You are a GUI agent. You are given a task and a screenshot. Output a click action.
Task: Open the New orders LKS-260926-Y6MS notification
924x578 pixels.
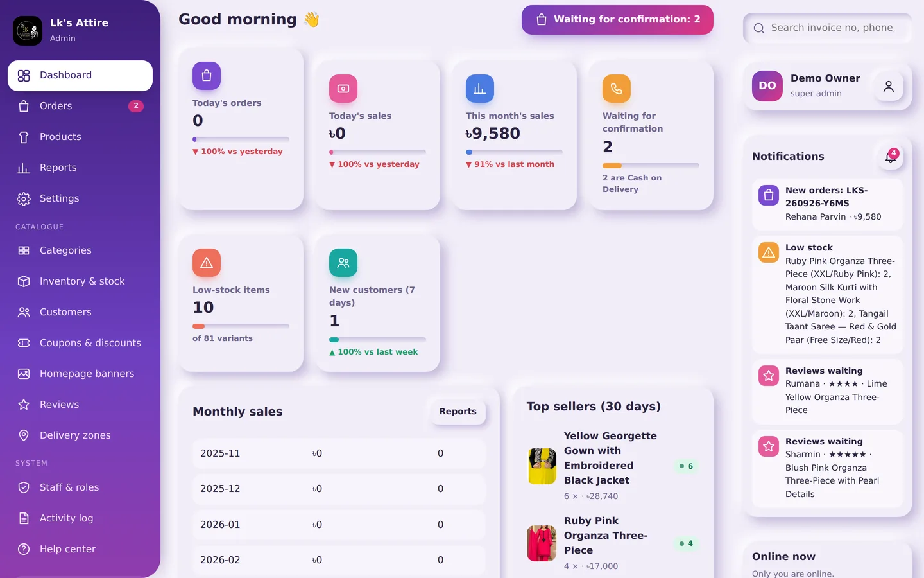click(x=827, y=204)
